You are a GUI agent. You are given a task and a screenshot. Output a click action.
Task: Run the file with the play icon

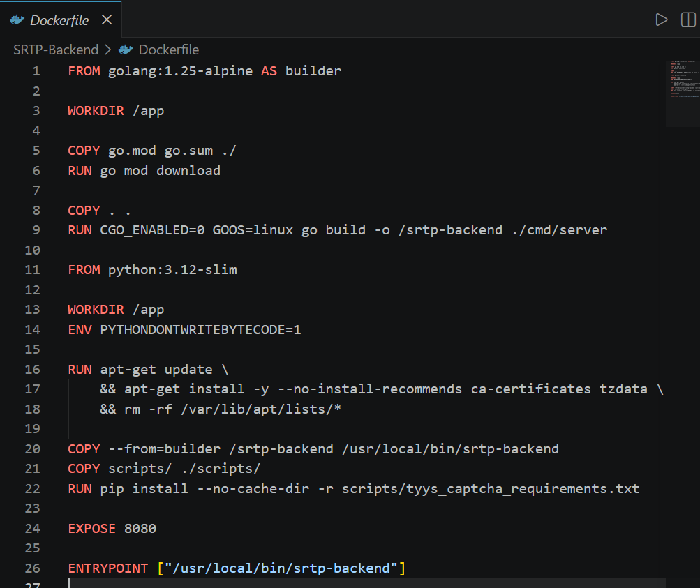(x=661, y=20)
